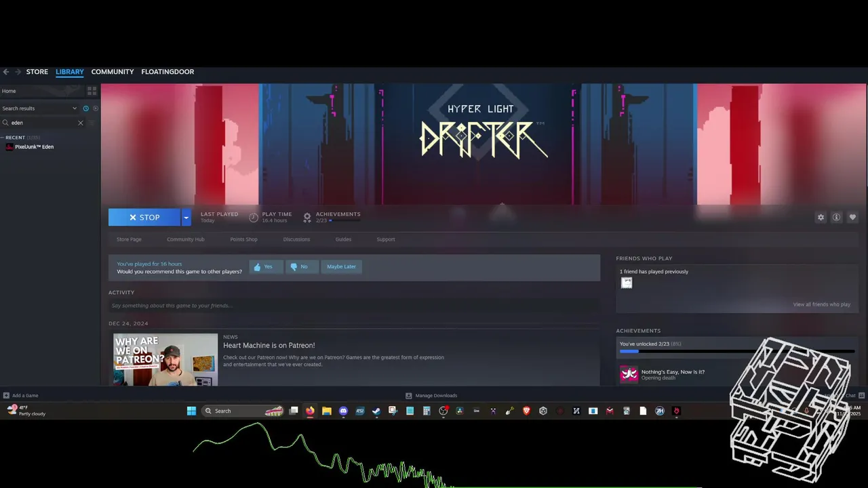Open game settings gear icon
This screenshot has width=868, height=488.
coord(821,218)
